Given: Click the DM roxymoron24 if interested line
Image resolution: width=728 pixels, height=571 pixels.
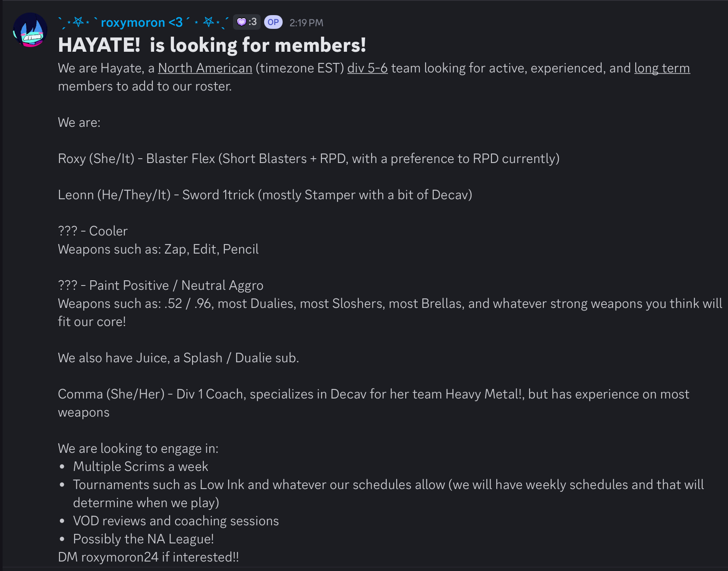Looking at the screenshot, I should click(148, 557).
